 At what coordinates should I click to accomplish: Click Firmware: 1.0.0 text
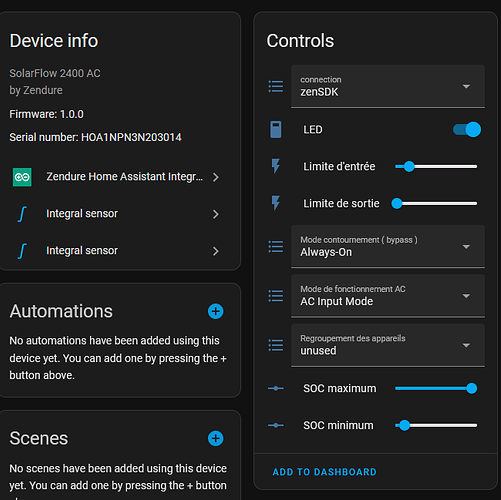(x=46, y=114)
